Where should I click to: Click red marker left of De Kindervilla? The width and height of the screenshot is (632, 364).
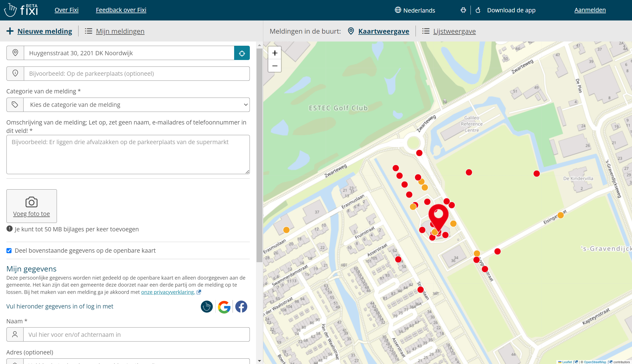537,174
